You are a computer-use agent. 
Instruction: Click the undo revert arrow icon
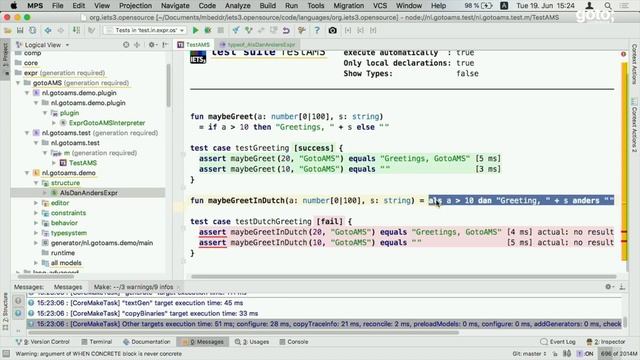[286, 31]
